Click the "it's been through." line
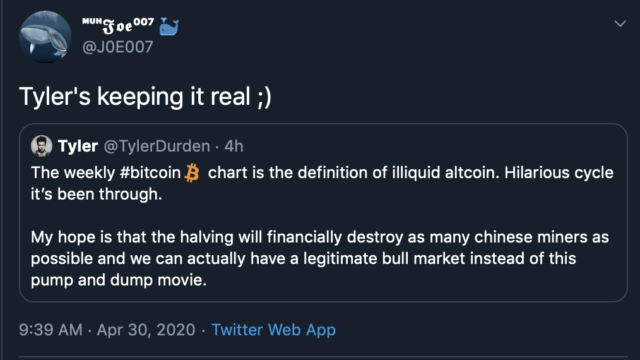The image size is (640, 360). (x=96, y=194)
